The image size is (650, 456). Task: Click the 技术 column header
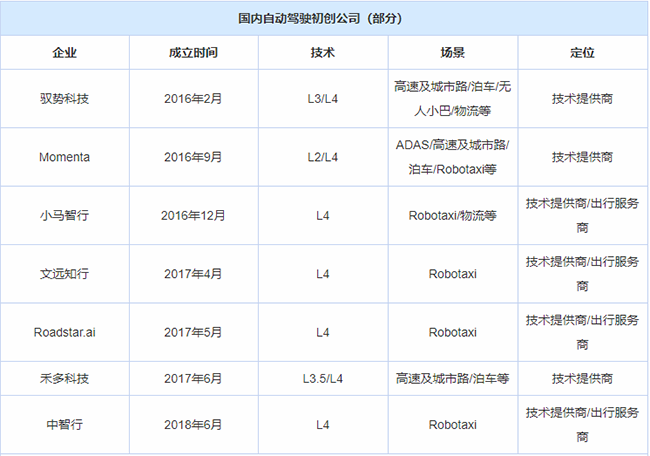click(323, 53)
